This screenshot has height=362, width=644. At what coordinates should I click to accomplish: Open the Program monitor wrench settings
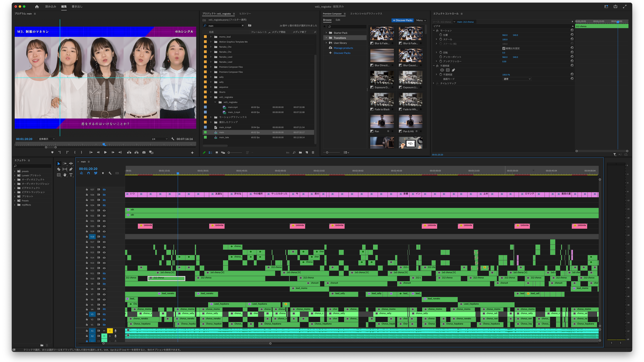pyautogui.click(x=173, y=139)
